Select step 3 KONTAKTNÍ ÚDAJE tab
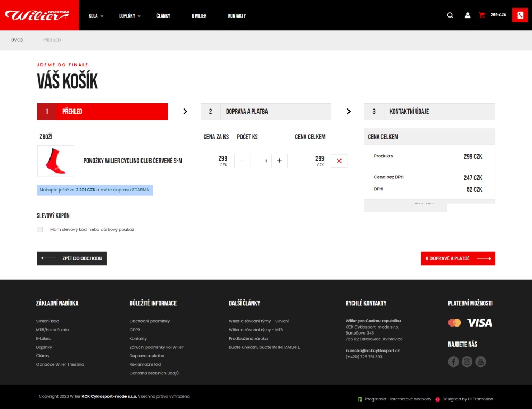The width and height of the screenshot is (532, 409). [x=429, y=112]
